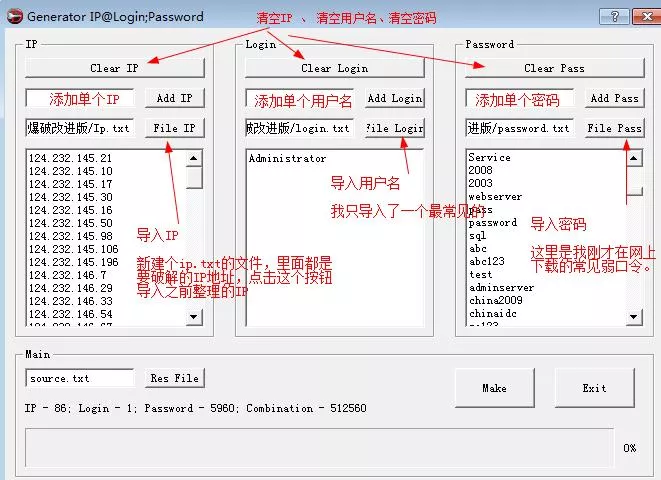Click the login.txt file path field
Screen dimensions: 661x480
click(x=300, y=128)
